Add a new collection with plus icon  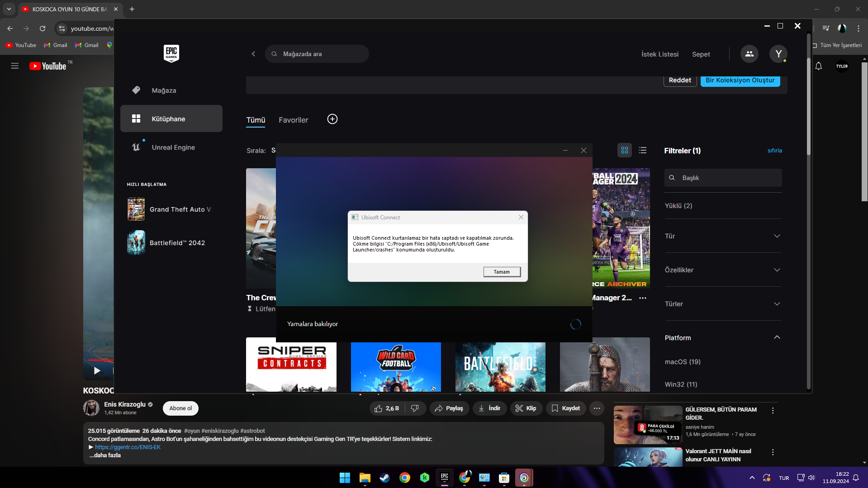click(x=332, y=119)
